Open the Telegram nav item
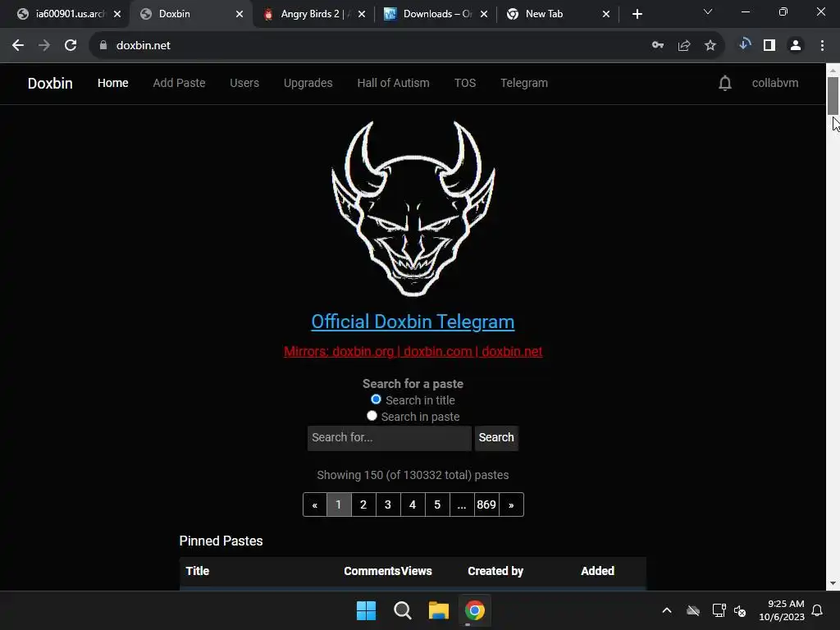The image size is (840, 630). pyautogui.click(x=524, y=83)
